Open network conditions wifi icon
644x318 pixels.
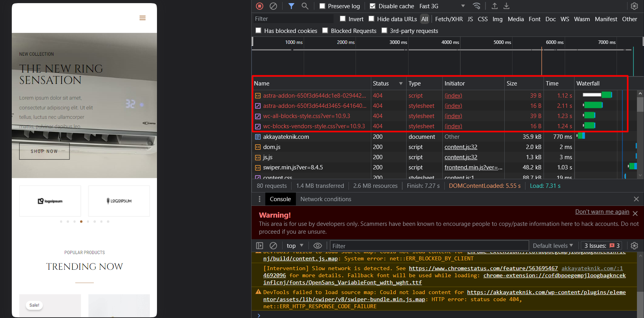[x=476, y=6]
